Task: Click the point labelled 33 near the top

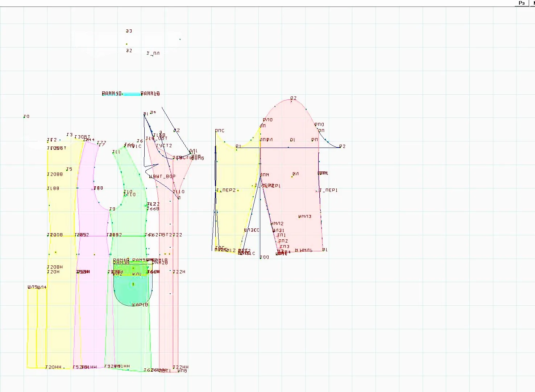Action: [x=129, y=31]
